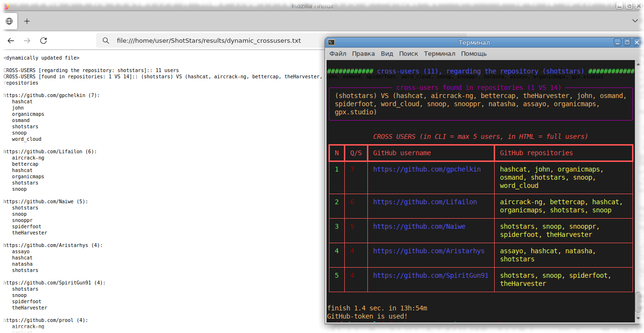The height and width of the screenshot is (333, 644).
Task: Click 'https://github.com/prool (4):' in the Firefox text file
Action: 46,321
